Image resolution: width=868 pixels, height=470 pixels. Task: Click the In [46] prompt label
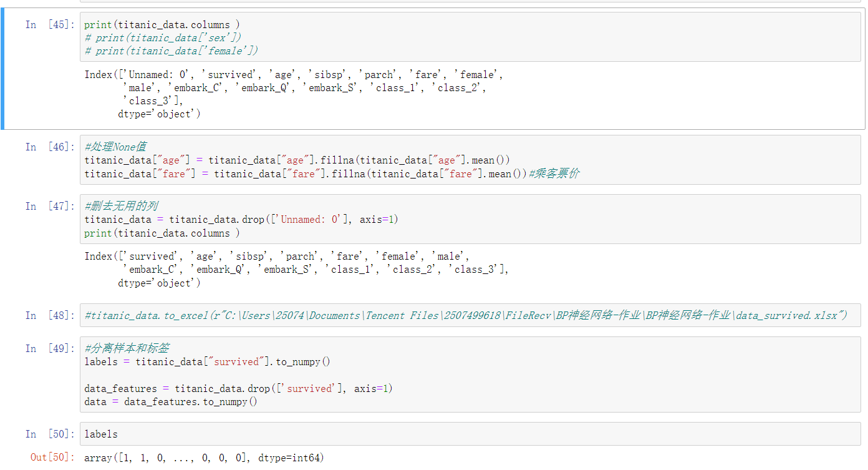(50, 147)
